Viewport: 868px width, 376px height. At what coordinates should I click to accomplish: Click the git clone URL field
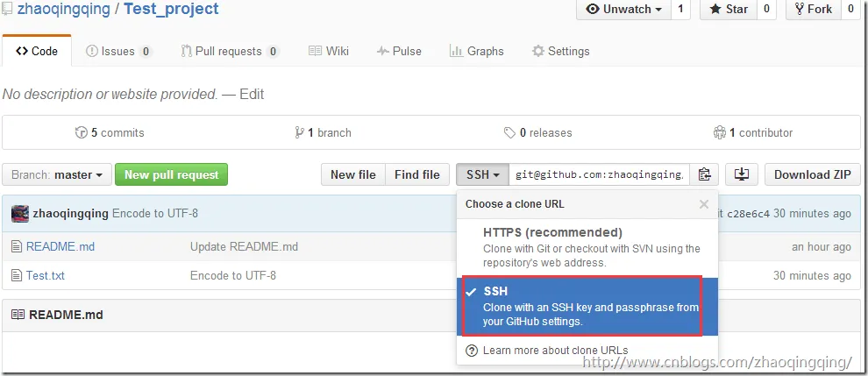tap(599, 174)
